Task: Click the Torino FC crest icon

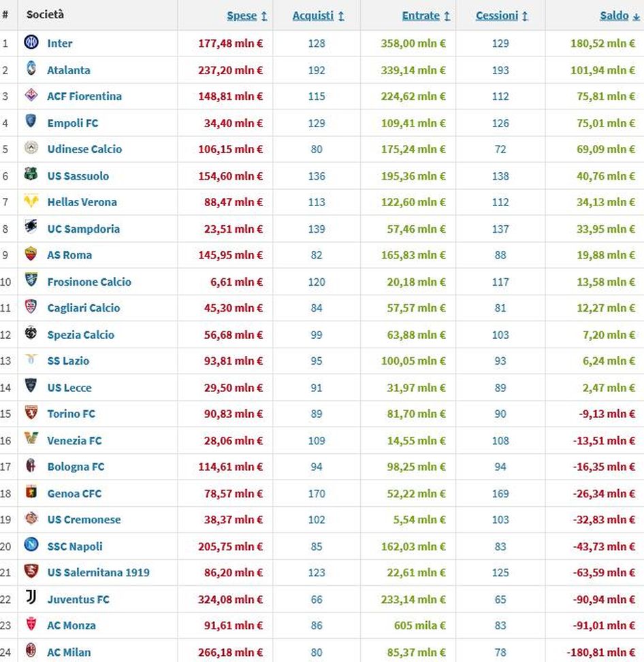Action: tap(31, 413)
